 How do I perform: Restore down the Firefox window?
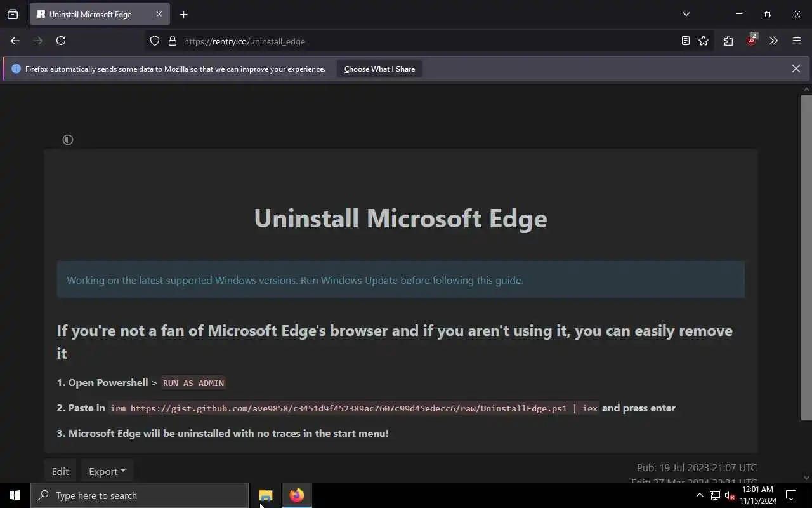tap(768, 14)
